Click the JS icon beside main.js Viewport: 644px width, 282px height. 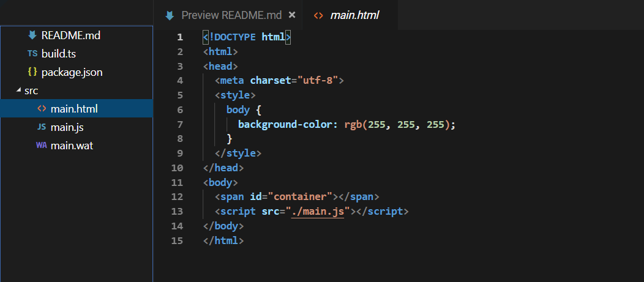[42, 127]
